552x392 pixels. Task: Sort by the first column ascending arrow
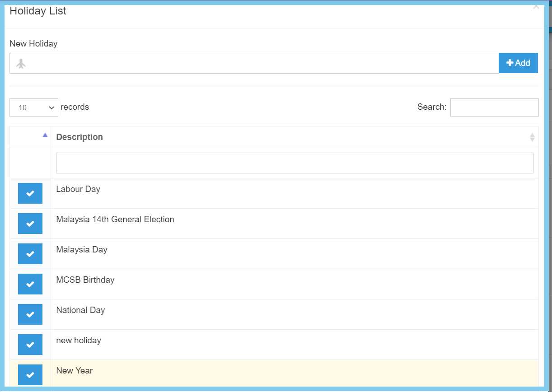coord(45,135)
